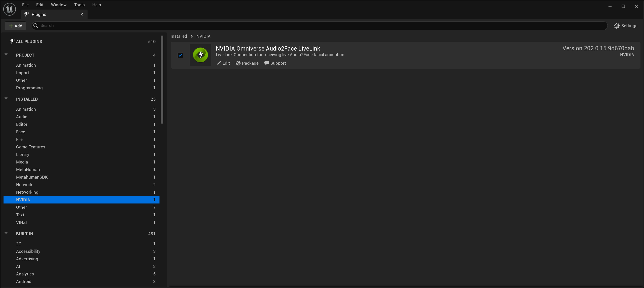
Task: Disable the Audio2Face LiveLink plugin checkbox
Action: 180,55
